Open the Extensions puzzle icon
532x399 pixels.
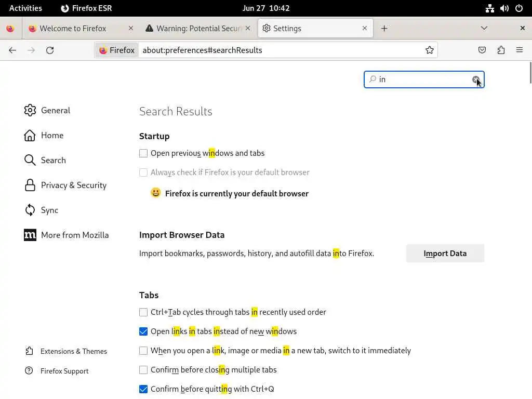[501, 50]
